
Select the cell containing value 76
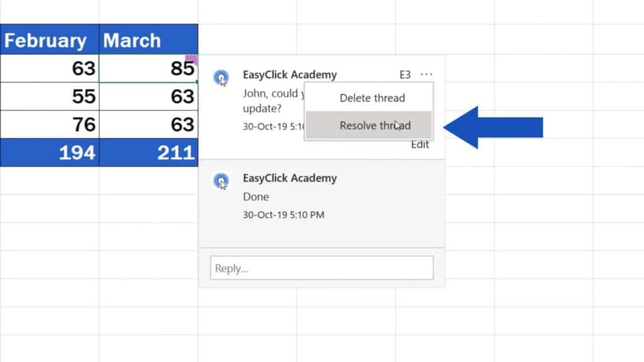[x=50, y=124]
